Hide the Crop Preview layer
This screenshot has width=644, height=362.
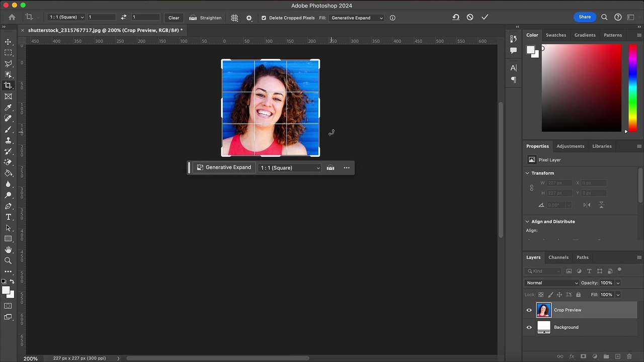(529, 310)
